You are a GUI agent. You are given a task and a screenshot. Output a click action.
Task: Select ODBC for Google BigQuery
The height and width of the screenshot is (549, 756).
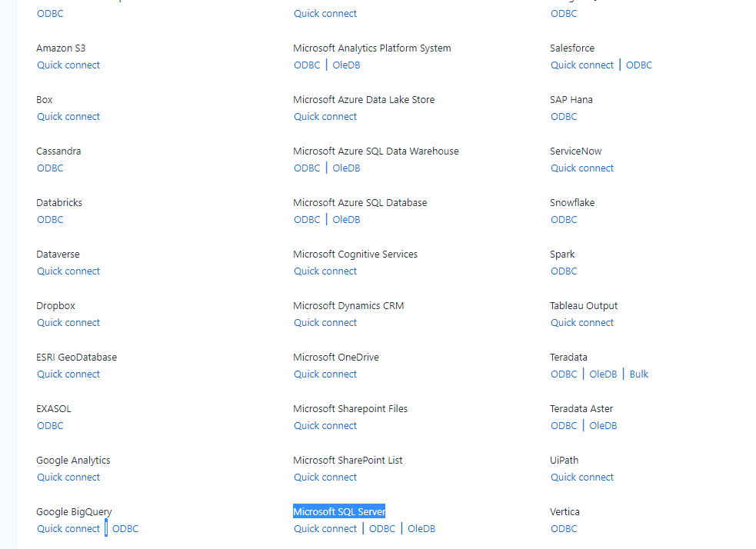125,528
